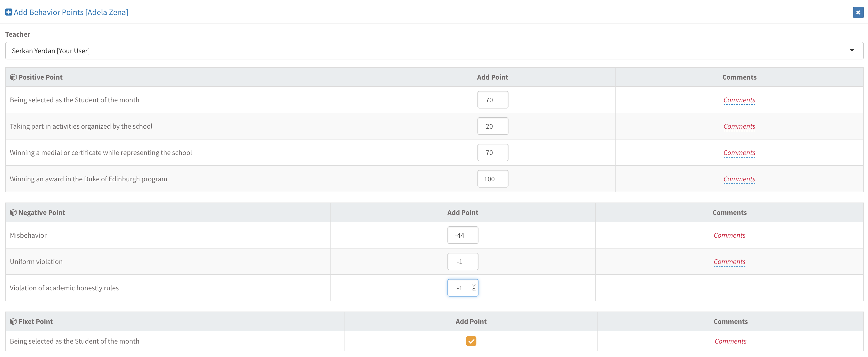Click Comments header in Positive Point table

coord(739,77)
